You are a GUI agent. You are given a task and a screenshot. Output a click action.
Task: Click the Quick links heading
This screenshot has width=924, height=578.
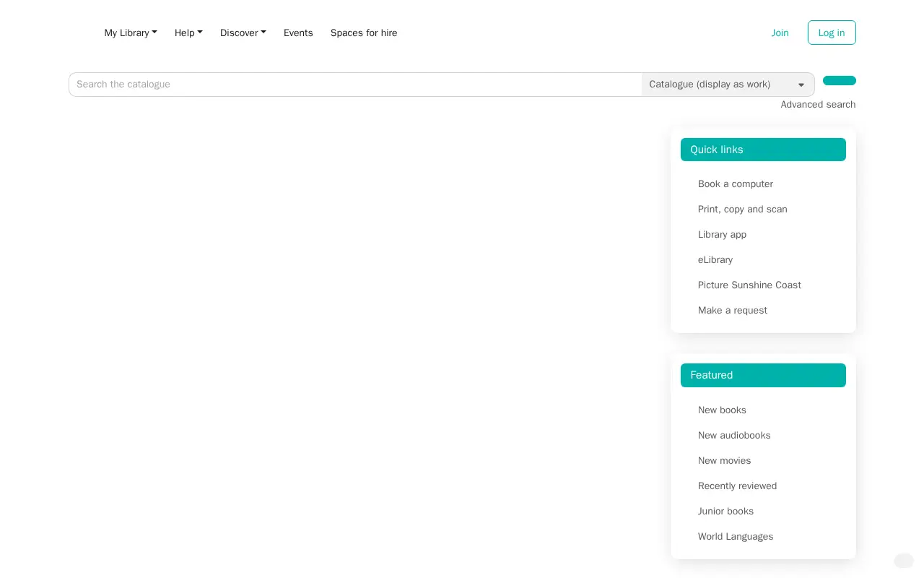click(x=763, y=150)
